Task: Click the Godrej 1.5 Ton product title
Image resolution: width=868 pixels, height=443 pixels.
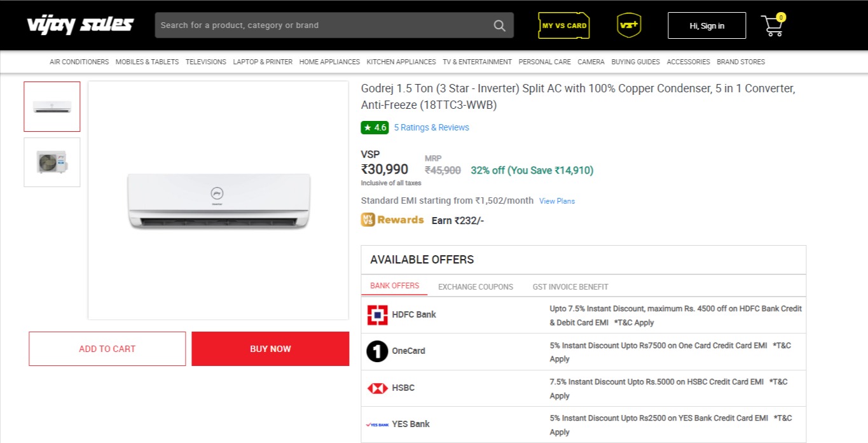Action: tap(578, 97)
